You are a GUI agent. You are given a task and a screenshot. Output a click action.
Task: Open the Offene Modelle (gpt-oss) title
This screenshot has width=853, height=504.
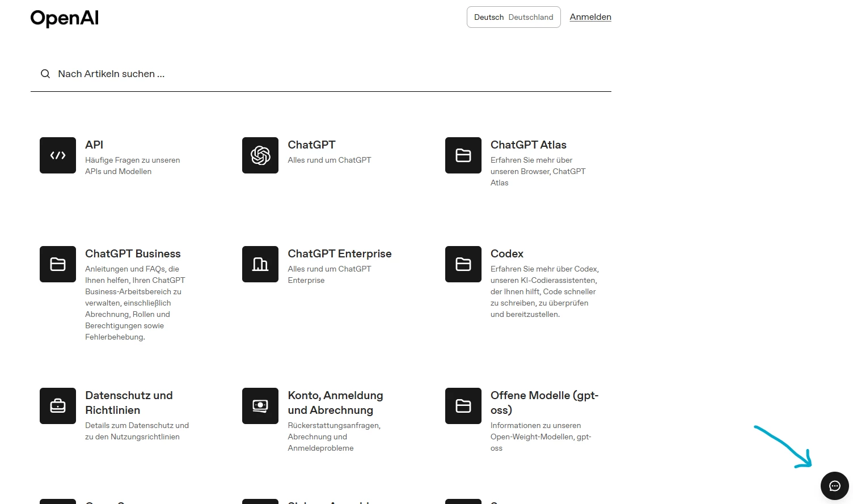click(544, 403)
